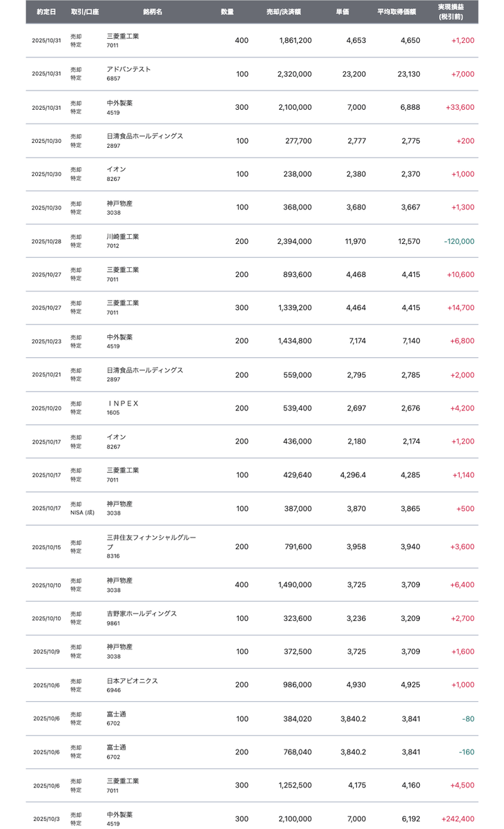Click the +242,400 profit on 2025/10/3
504x829 pixels.
458,819
